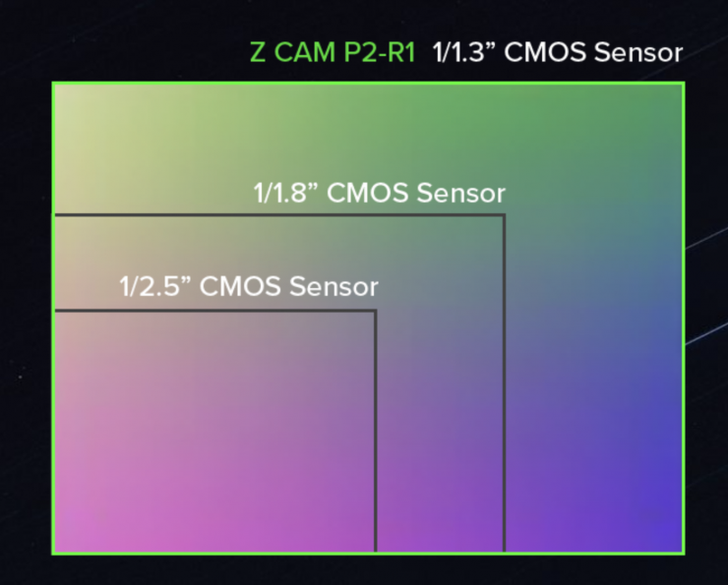Click the bottom-left corner of the green frame
Image resolution: width=728 pixels, height=585 pixels.
point(53,553)
